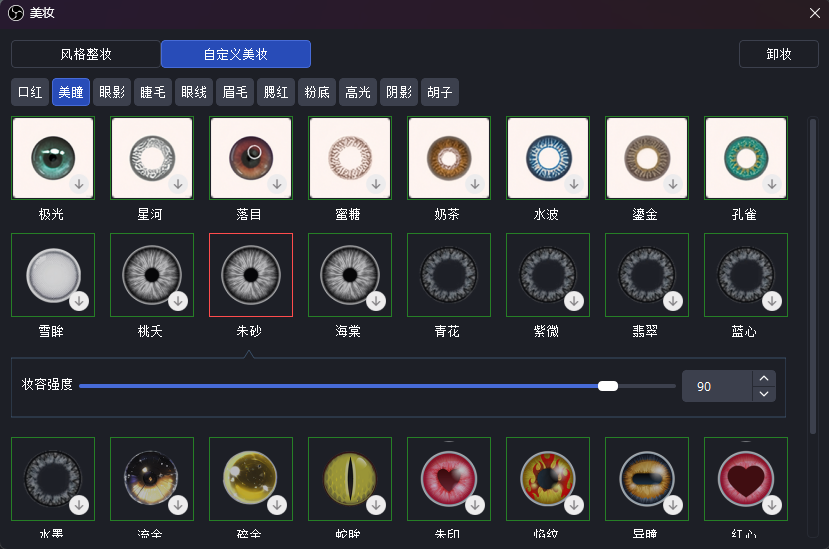Click download arrow on 蜜糖 lens
Screen dimensions: 829x549
coord(376,184)
